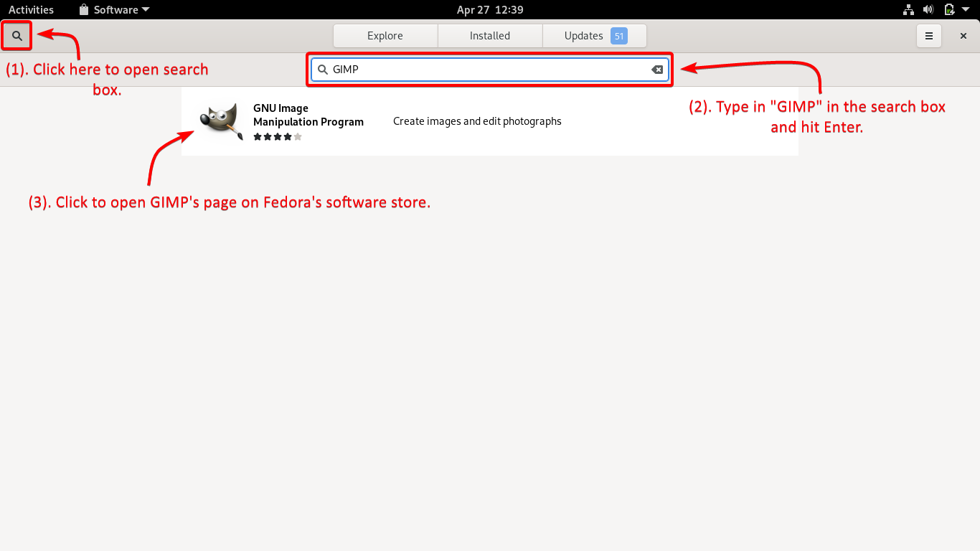
Task: Click the search icon in the top-left corner
Action: tap(17, 35)
